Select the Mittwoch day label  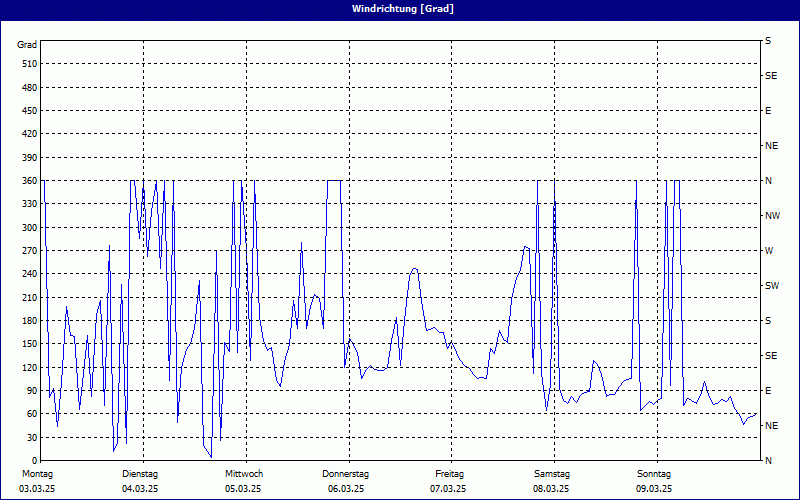244,474
